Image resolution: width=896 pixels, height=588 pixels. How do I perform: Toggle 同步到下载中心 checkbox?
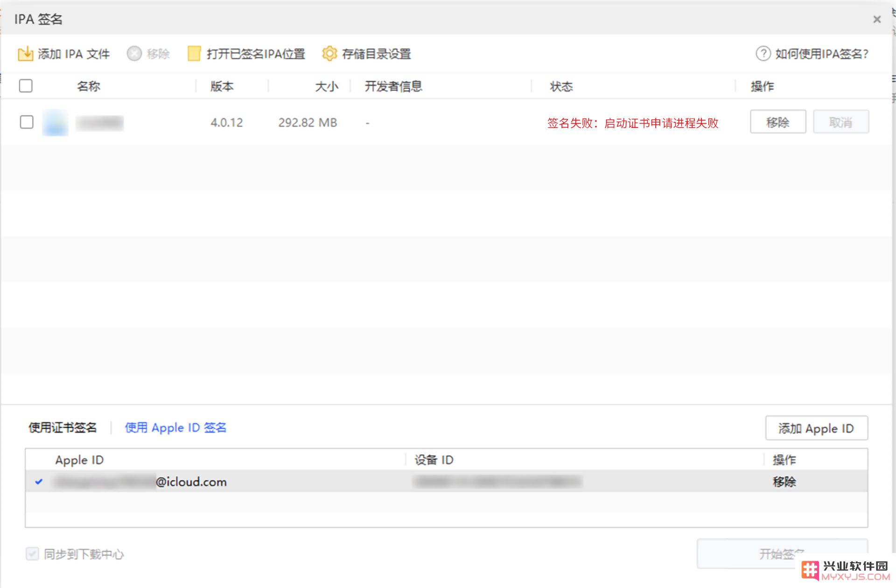[x=32, y=554]
